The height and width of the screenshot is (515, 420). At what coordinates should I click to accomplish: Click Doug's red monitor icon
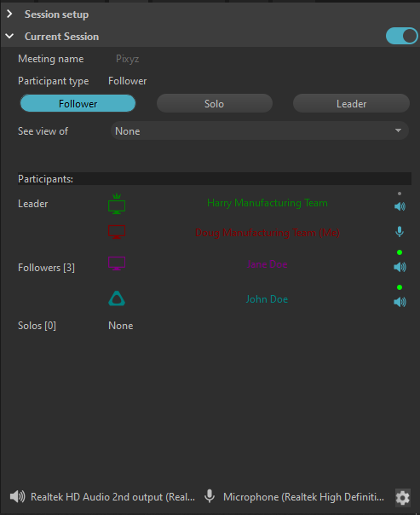(x=117, y=232)
